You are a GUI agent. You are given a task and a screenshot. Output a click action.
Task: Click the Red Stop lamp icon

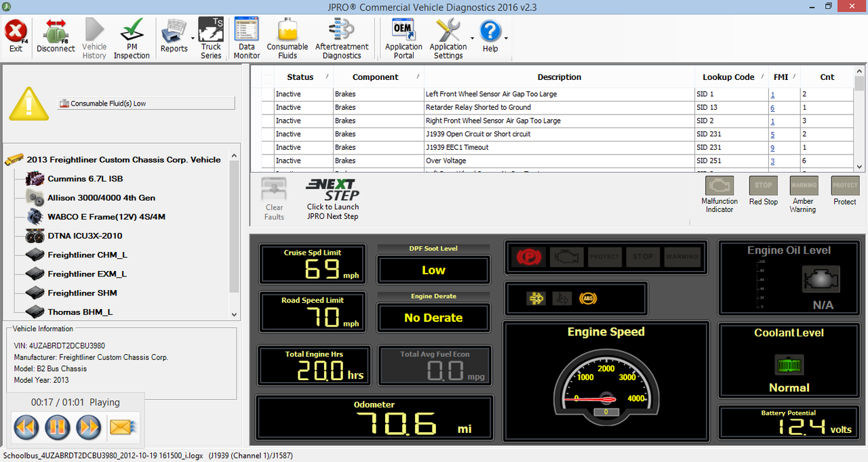click(x=764, y=186)
